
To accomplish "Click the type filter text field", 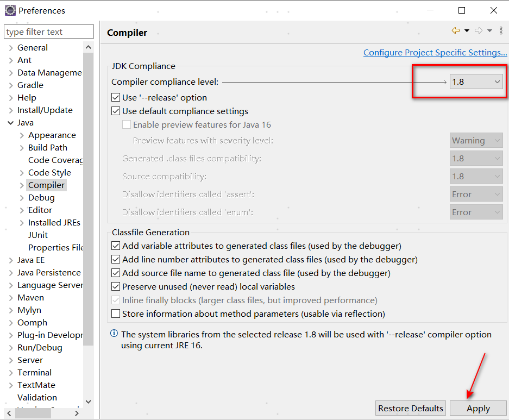I will (48, 32).
